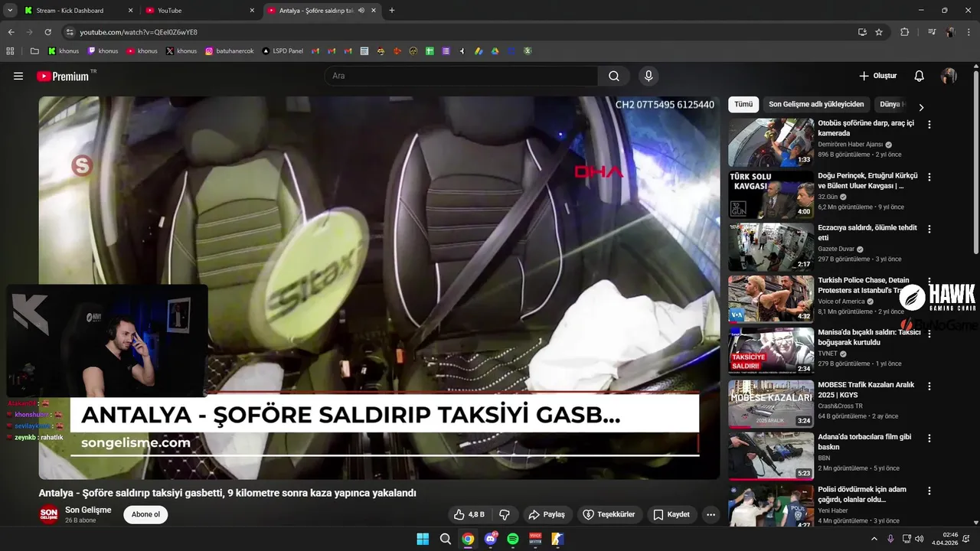
Task: Bookmark this page with the star
Action: pyautogui.click(x=879, y=32)
